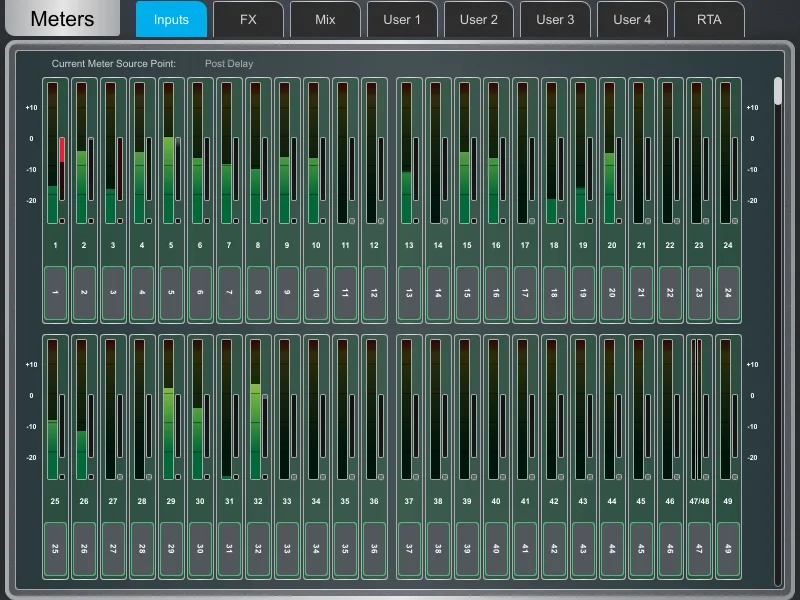This screenshot has height=600, width=800.
Task: Click the channel 29 level meter
Action: click(168, 410)
